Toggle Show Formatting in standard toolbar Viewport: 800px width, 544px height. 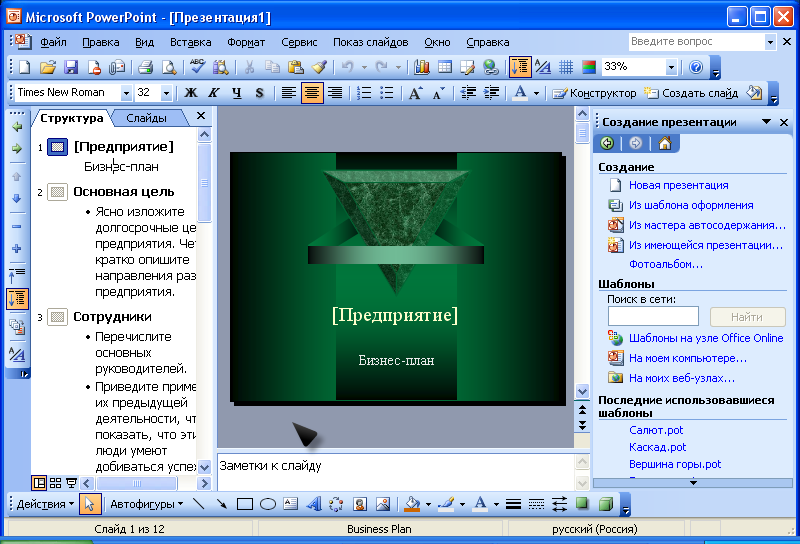click(x=543, y=67)
